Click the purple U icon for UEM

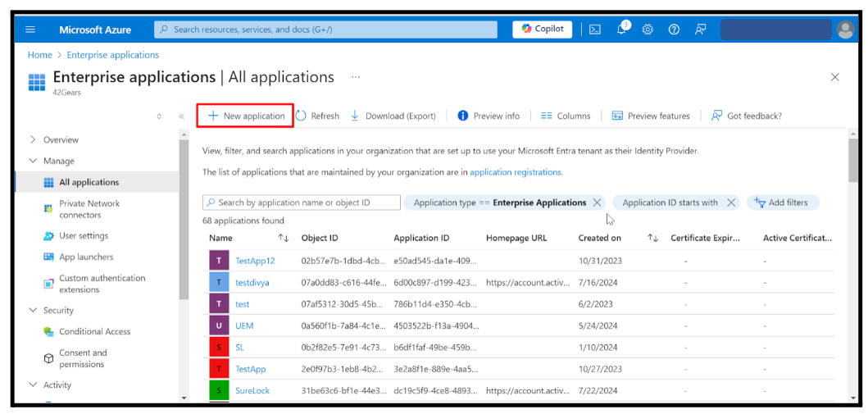click(219, 325)
